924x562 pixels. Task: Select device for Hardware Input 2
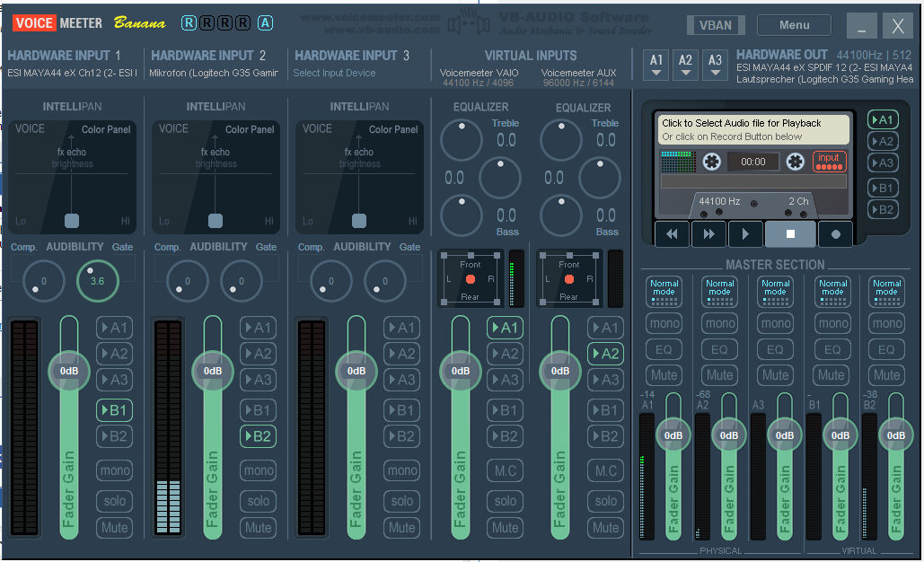214,73
